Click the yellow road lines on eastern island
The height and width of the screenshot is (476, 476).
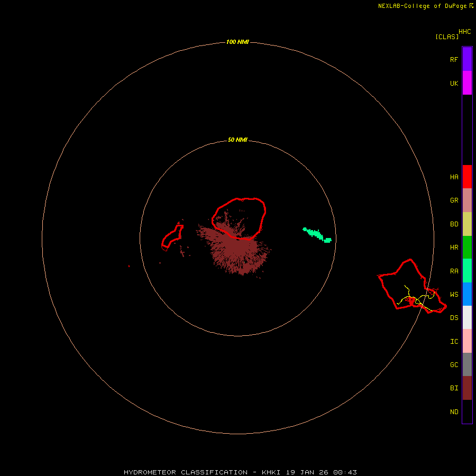point(416,298)
